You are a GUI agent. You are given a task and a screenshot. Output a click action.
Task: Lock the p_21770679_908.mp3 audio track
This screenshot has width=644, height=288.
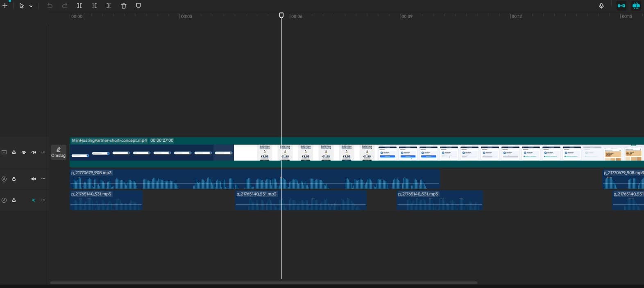click(x=14, y=179)
